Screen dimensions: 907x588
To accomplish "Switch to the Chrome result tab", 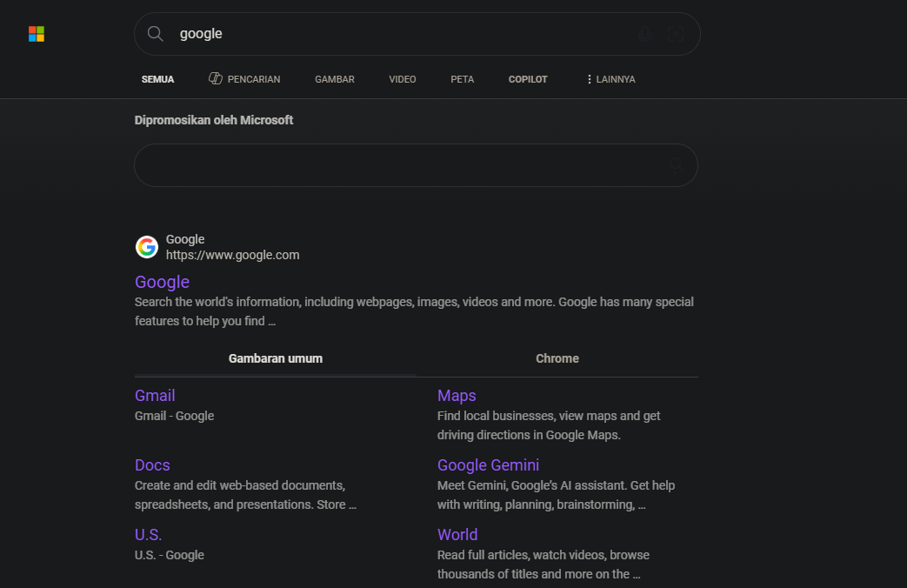I will click(x=557, y=359).
